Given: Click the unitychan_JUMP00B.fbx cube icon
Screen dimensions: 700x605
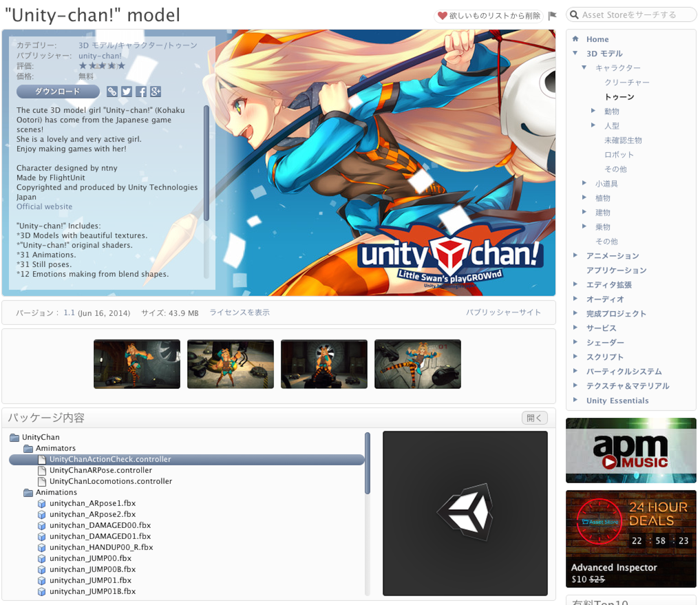Looking at the screenshot, I should [41, 569].
